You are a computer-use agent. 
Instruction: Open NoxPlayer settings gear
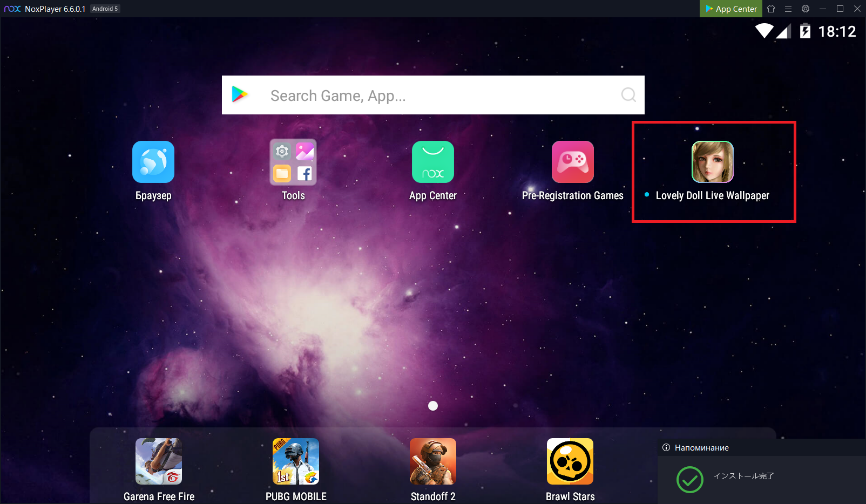click(x=806, y=9)
